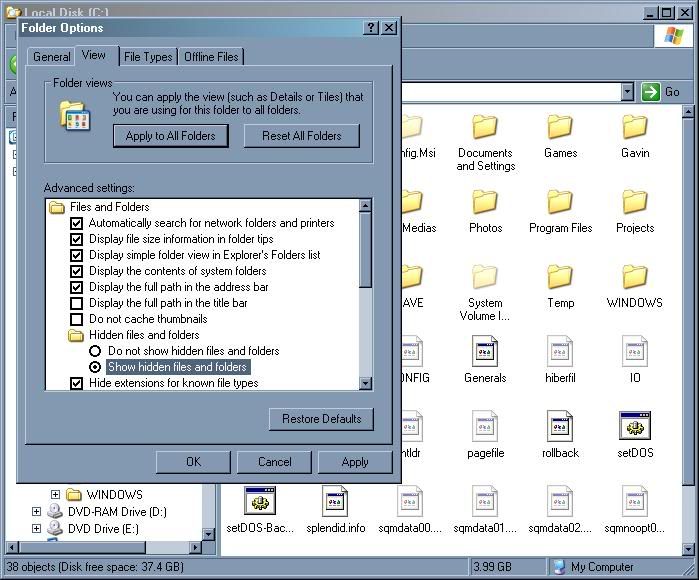The width and height of the screenshot is (699, 580).
Task: Open the Temp folder icon
Action: coord(560,276)
